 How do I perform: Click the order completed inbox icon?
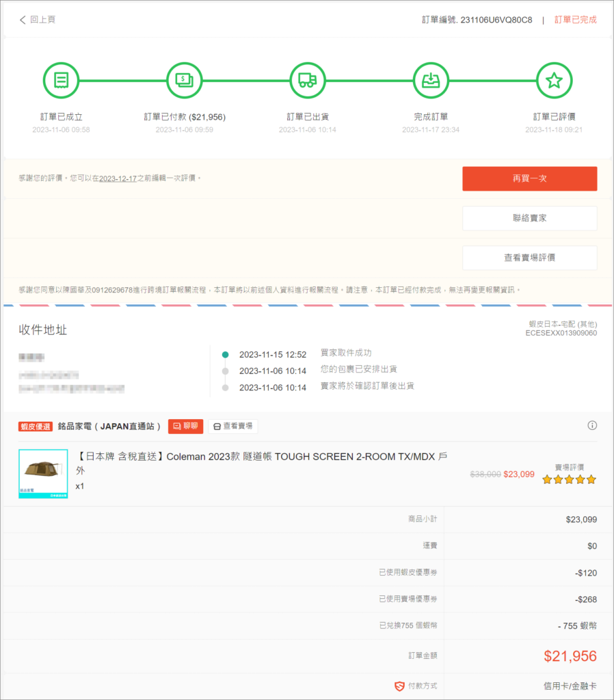431,81
